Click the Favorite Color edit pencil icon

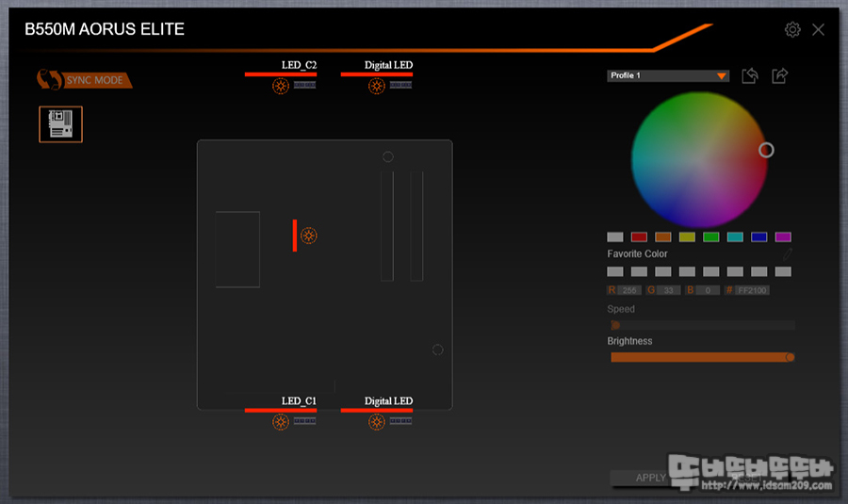pyautogui.click(x=788, y=253)
